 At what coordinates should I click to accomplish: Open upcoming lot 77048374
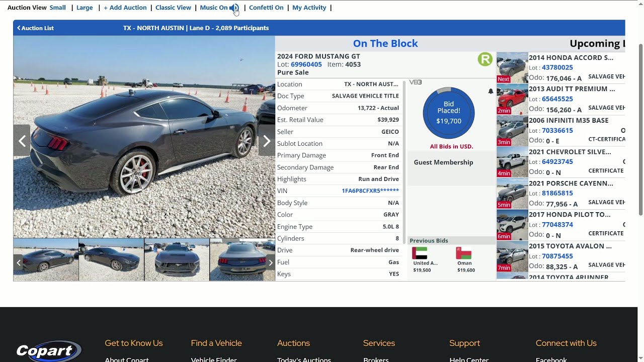557,225
